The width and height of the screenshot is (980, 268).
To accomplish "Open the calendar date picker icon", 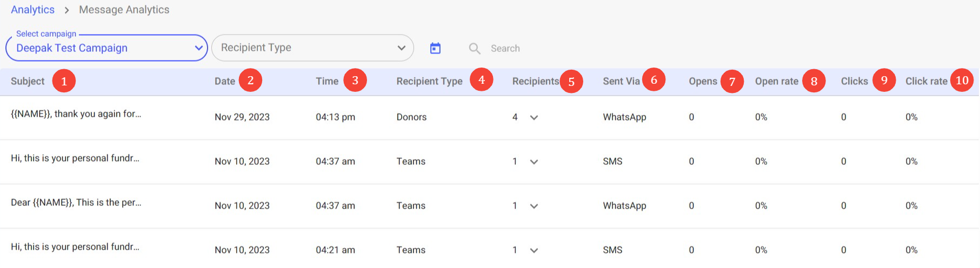I will [435, 49].
